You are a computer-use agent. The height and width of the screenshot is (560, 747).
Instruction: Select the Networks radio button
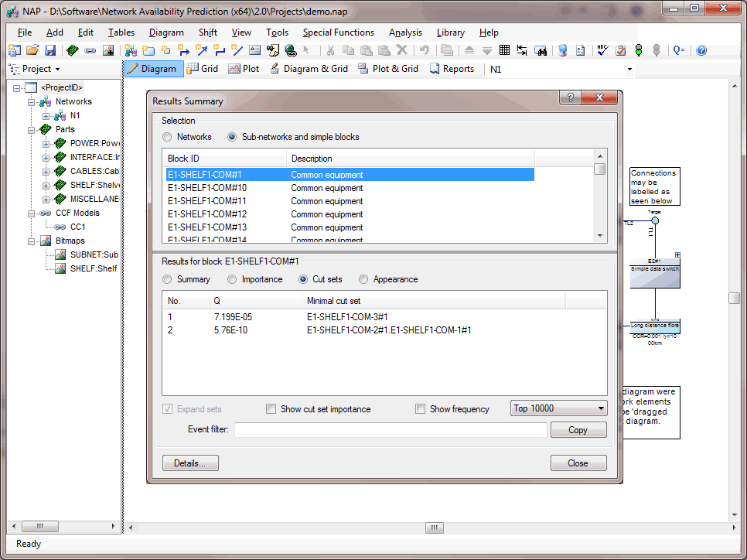click(167, 137)
